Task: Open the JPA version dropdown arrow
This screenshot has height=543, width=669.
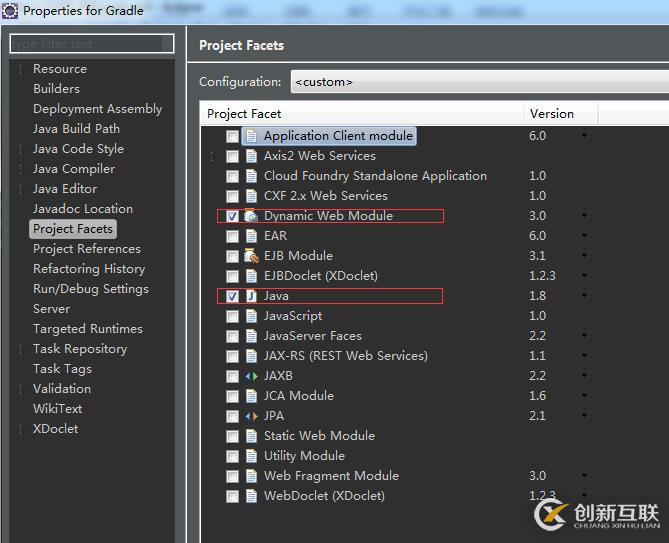Action: pos(585,415)
